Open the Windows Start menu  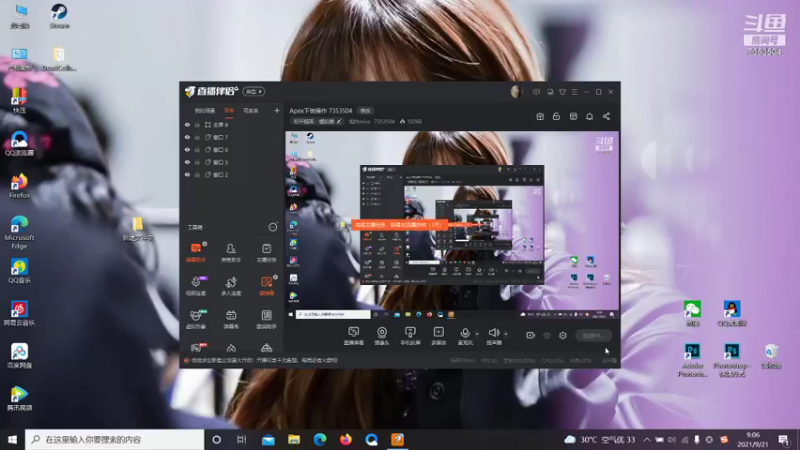[x=12, y=439]
